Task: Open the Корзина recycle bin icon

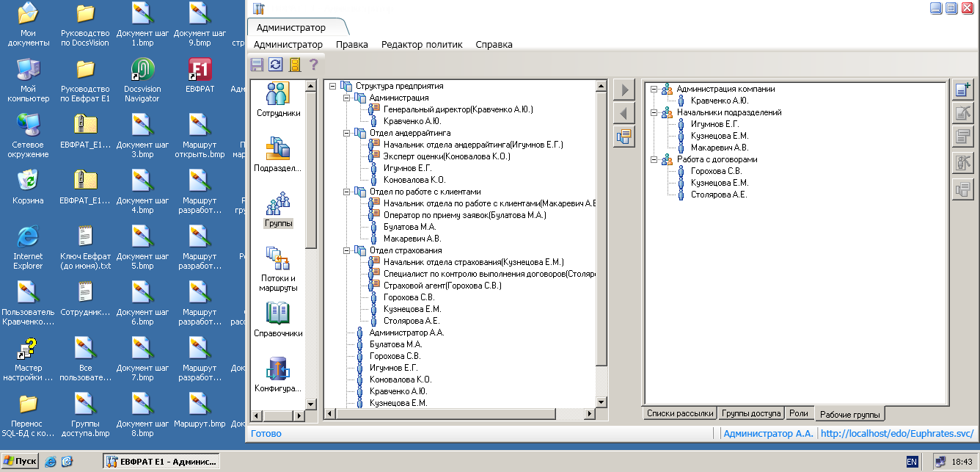Action: [x=28, y=187]
